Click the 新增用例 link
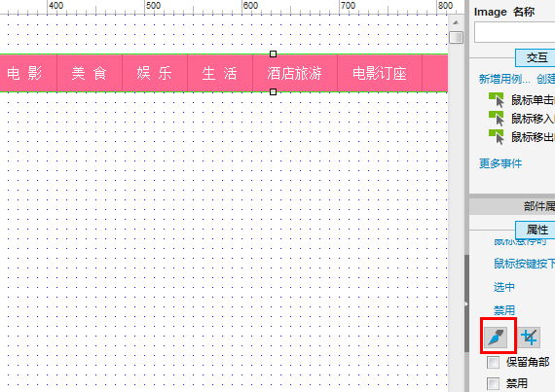555x392 pixels. point(504,79)
